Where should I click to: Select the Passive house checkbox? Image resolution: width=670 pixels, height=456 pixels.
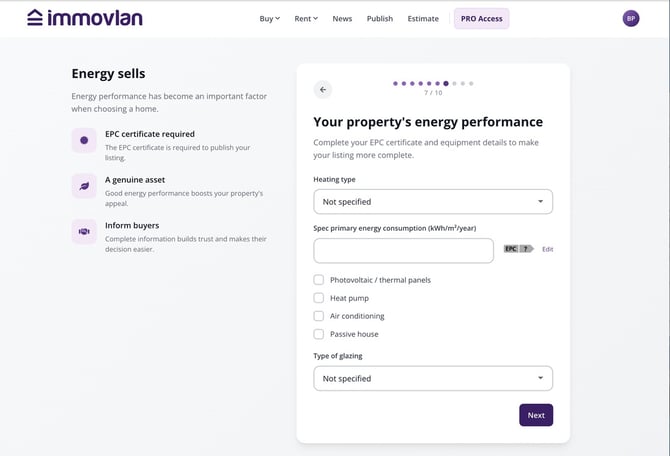[319, 334]
